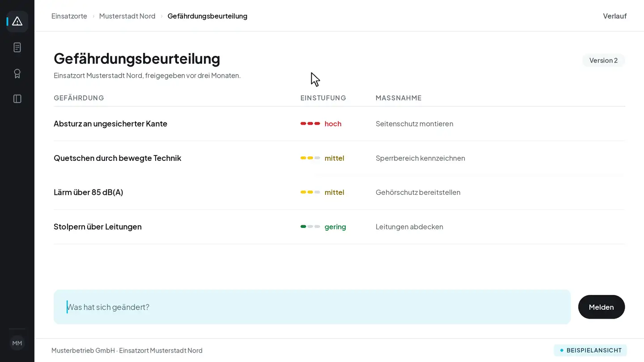
Task: Click the Gefährdung column header
Action: pyautogui.click(x=79, y=98)
